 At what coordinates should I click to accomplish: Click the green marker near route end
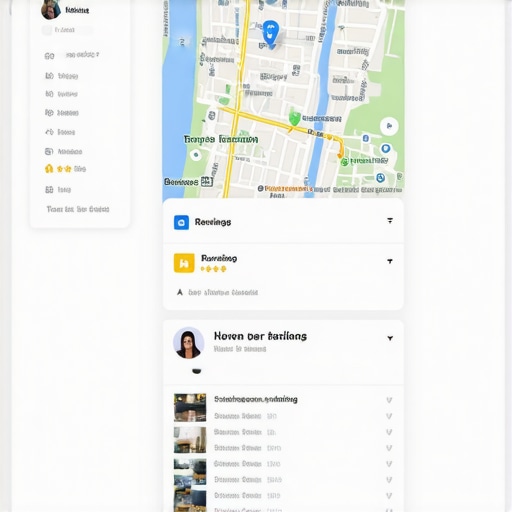pyautogui.click(x=345, y=162)
